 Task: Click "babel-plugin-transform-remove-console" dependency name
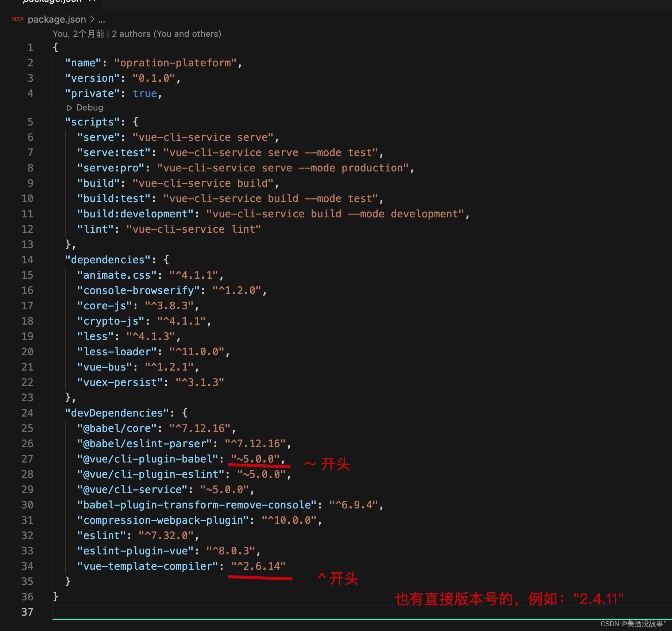[x=197, y=505]
